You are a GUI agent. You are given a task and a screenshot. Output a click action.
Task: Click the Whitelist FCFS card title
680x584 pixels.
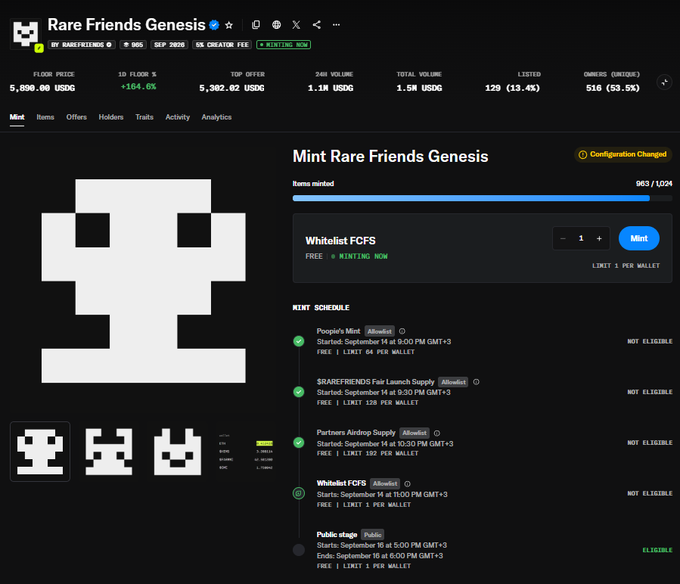[x=340, y=241]
